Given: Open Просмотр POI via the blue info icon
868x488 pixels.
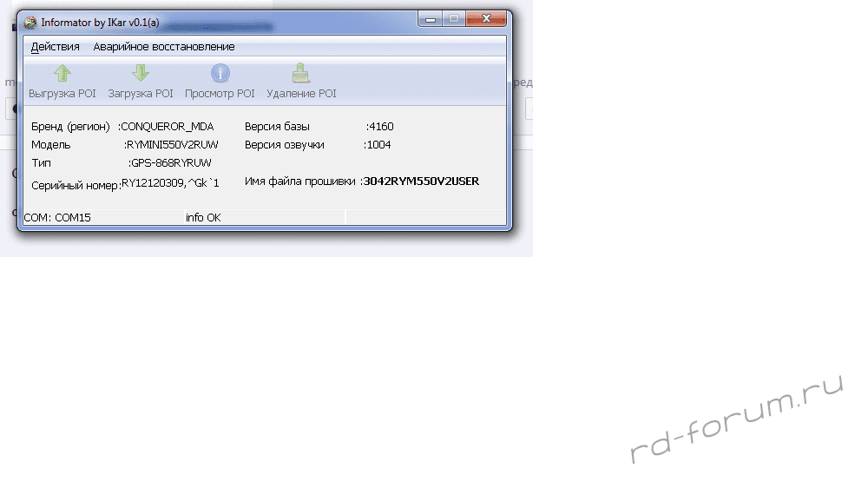Looking at the screenshot, I should tap(220, 74).
